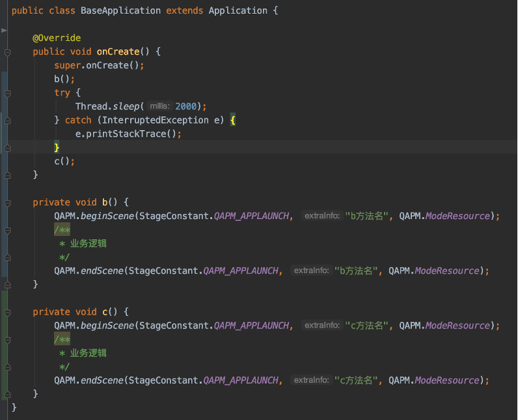The width and height of the screenshot is (518, 420).
Task: Click string "b方法名" on the endScene line
Action: click(x=356, y=271)
